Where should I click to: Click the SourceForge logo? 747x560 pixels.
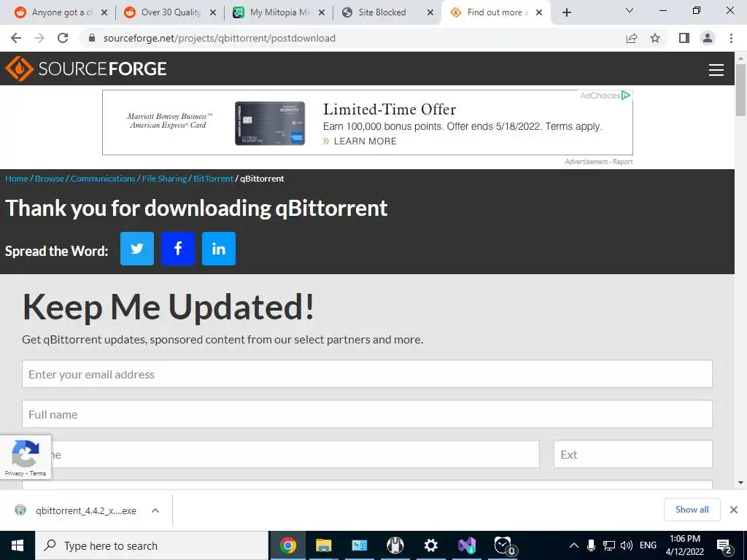click(x=86, y=69)
